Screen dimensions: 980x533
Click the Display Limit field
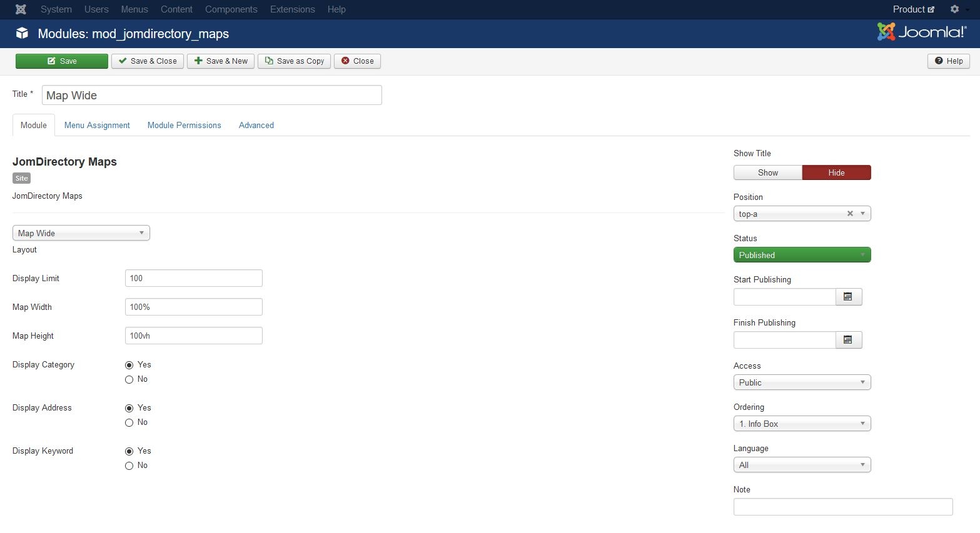(194, 278)
